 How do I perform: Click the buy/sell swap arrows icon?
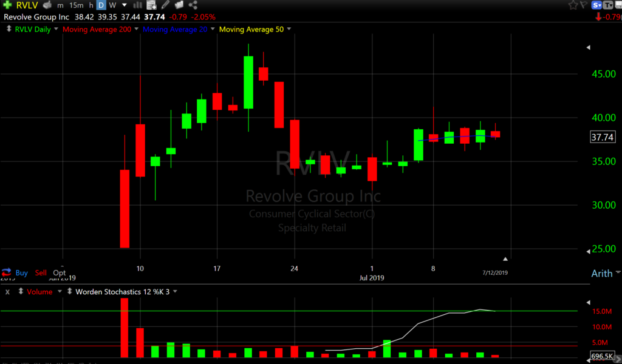click(6, 272)
